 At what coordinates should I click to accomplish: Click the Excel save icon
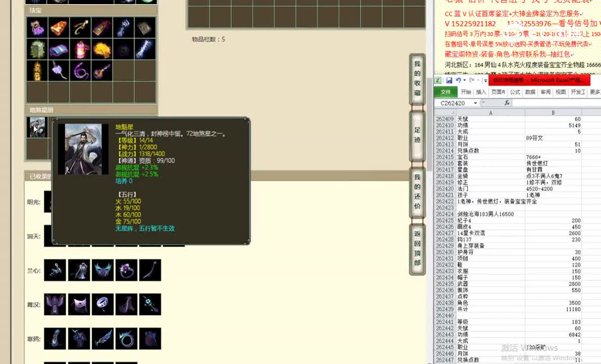449,80
